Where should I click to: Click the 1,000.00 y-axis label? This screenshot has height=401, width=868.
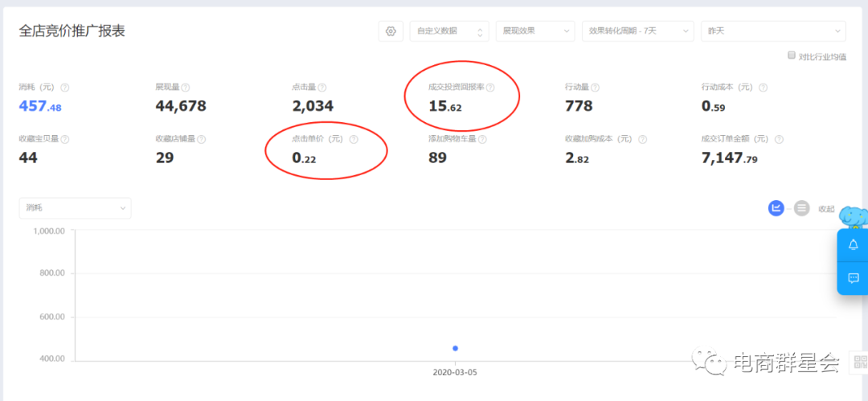point(49,231)
